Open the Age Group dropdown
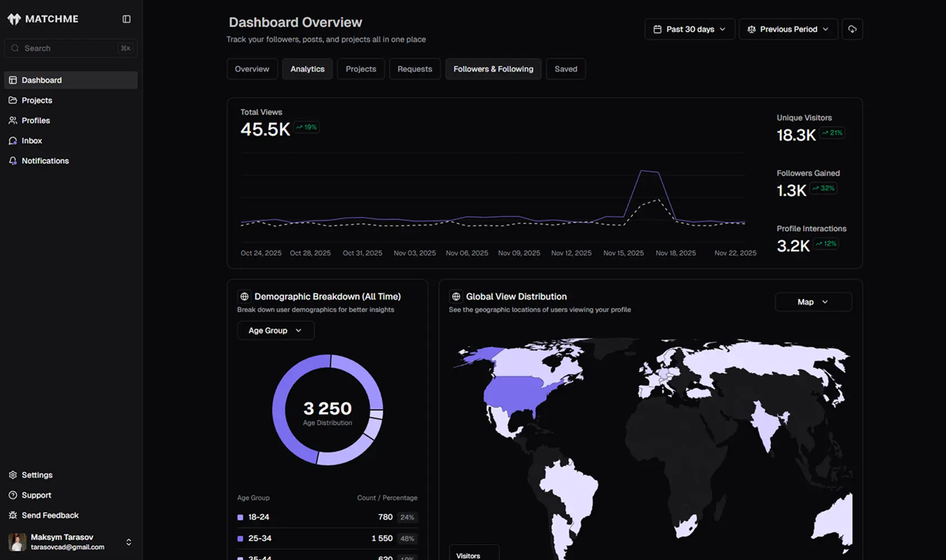Image resolution: width=946 pixels, height=560 pixels. coord(275,330)
